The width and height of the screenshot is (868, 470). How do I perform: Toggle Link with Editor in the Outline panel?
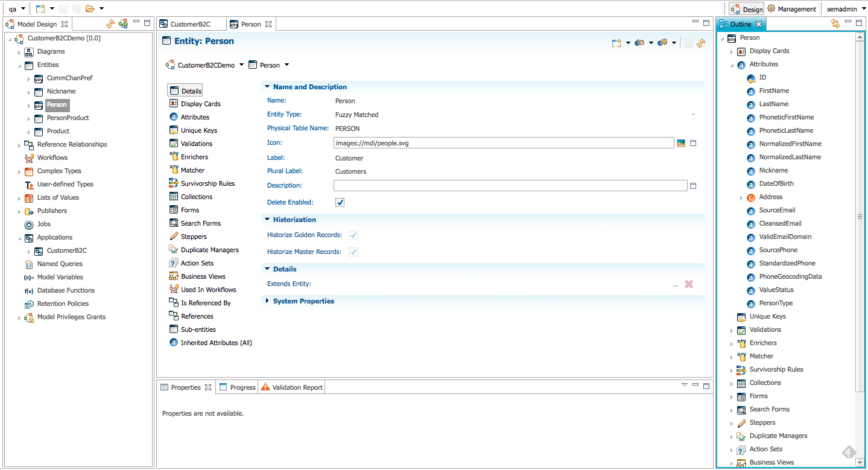tap(835, 23)
